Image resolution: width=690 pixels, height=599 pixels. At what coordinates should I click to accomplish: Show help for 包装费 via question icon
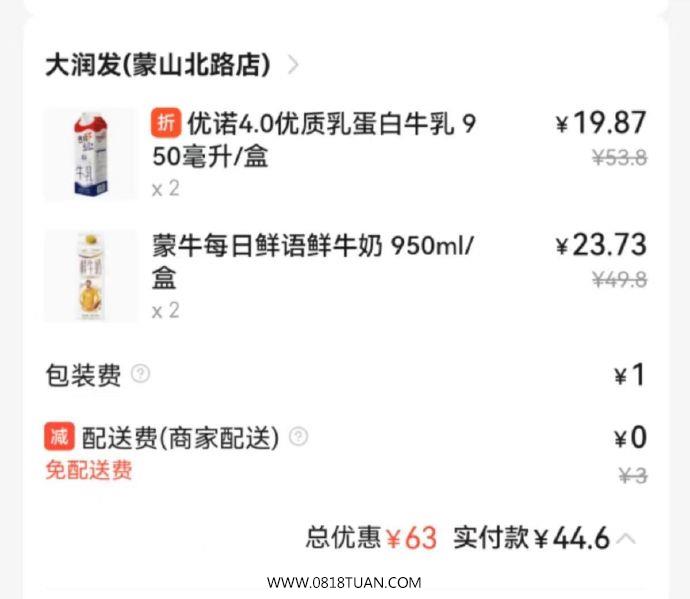141,374
